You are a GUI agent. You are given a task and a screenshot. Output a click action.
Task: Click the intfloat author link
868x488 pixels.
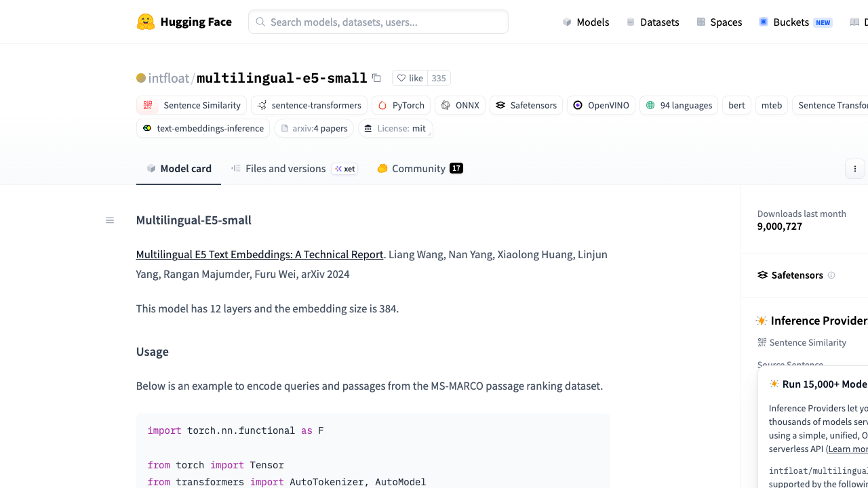(169, 78)
